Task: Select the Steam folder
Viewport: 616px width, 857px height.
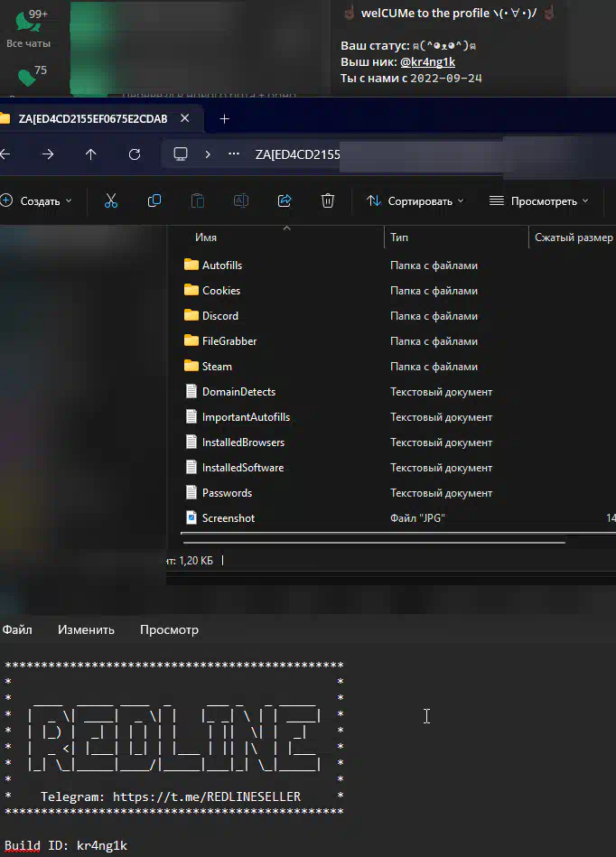Action: [217, 367]
